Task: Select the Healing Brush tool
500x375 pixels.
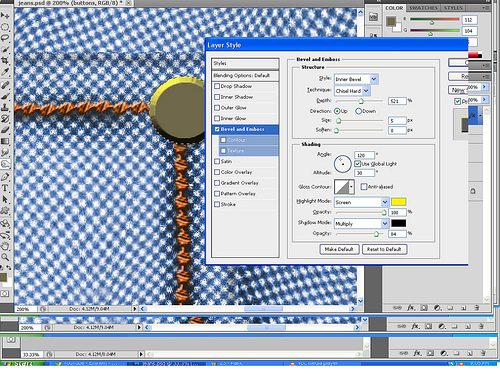Action: tap(5, 85)
